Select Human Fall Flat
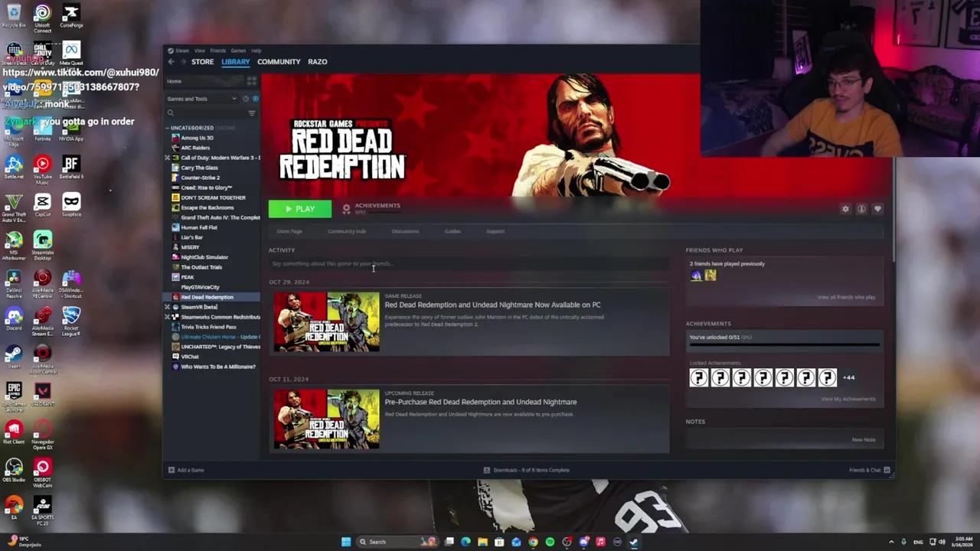 199,227
